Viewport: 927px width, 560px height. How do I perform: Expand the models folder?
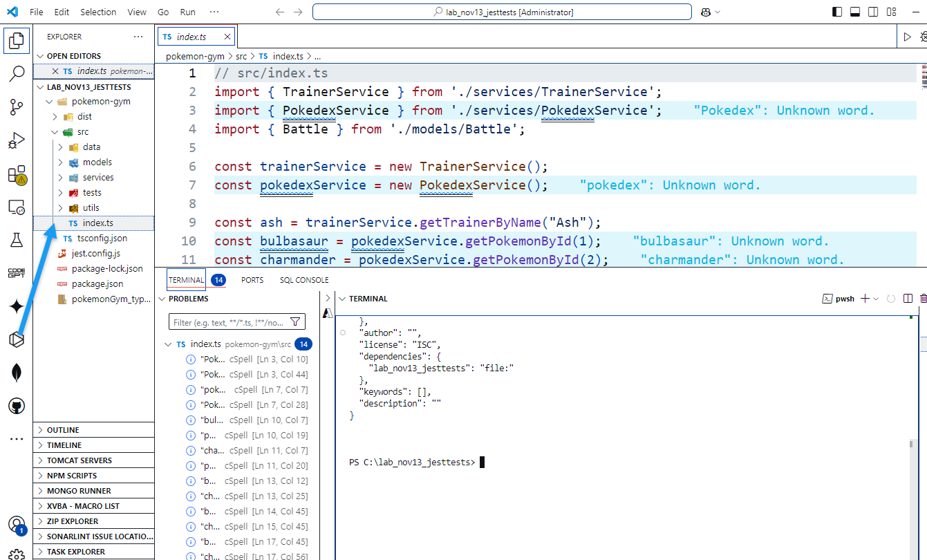97,162
